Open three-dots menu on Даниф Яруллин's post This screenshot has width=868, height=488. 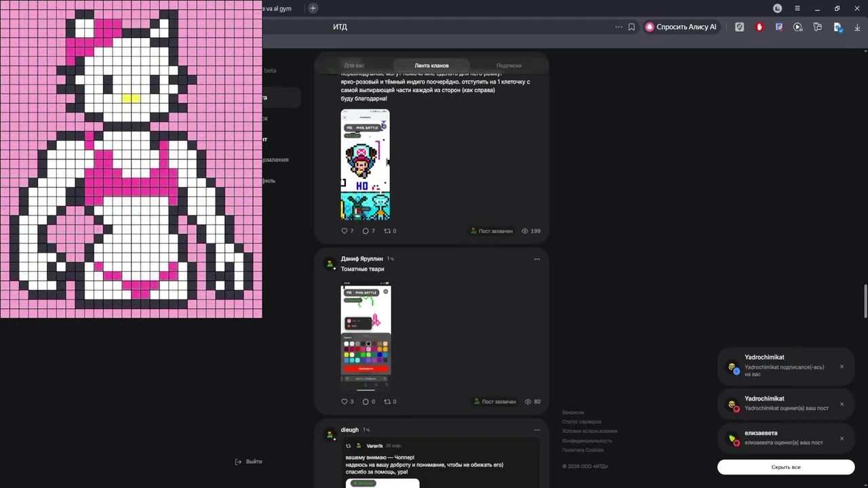coord(537,259)
